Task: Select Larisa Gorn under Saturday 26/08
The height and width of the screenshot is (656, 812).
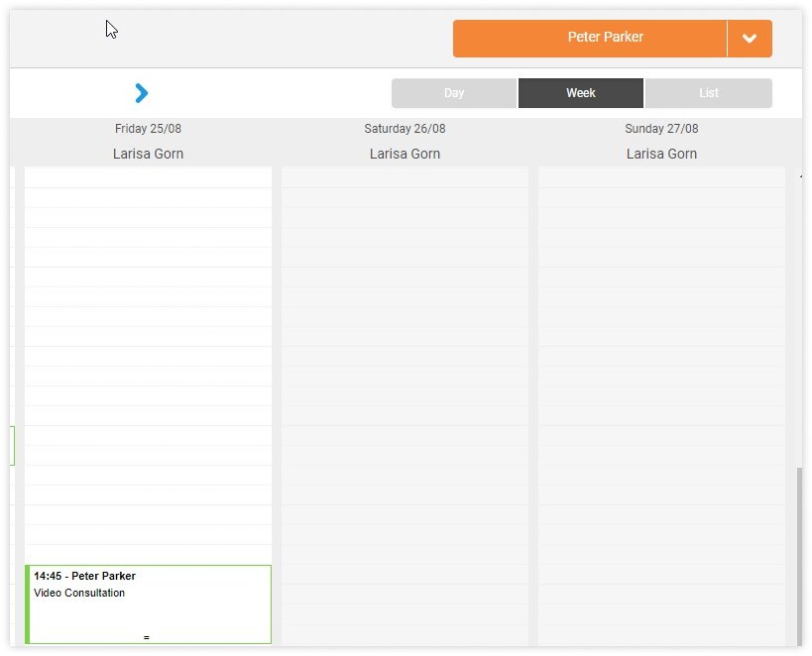Action: click(405, 154)
